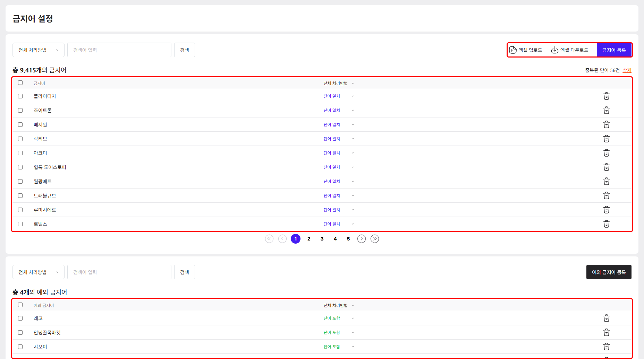Check the box for 조이트론
This screenshot has height=359, width=644.
tap(20, 110)
